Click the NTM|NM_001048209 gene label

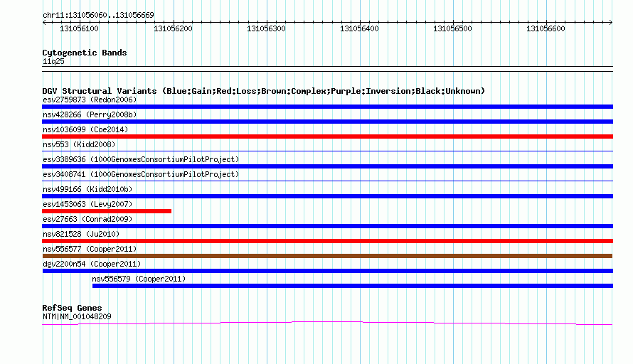tap(77, 316)
